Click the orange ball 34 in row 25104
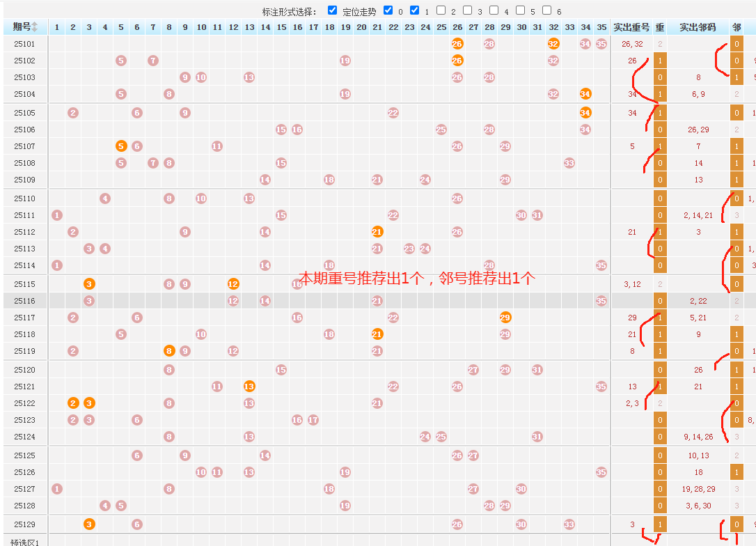This screenshot has height=546, width=756. pyautogui.click(x=585, y=94)
